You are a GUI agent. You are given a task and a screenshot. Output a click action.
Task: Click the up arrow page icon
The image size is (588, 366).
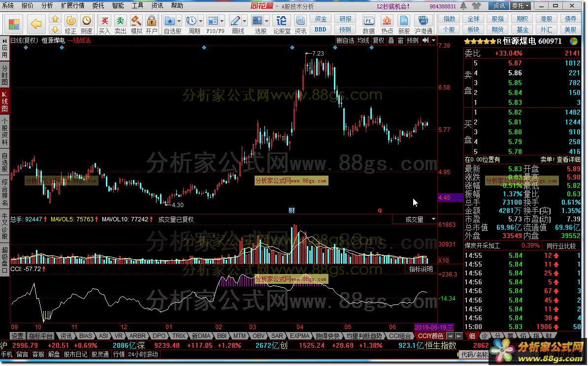pyautogui.click(x=55, y=19)
